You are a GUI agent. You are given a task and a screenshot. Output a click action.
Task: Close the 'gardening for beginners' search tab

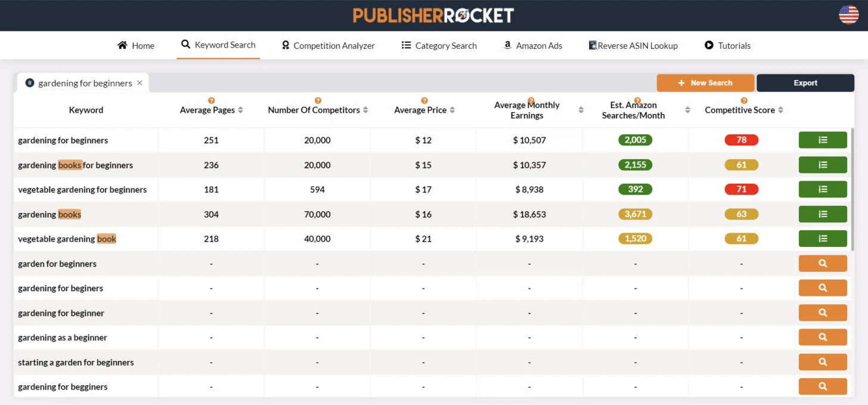click(139, 83)
